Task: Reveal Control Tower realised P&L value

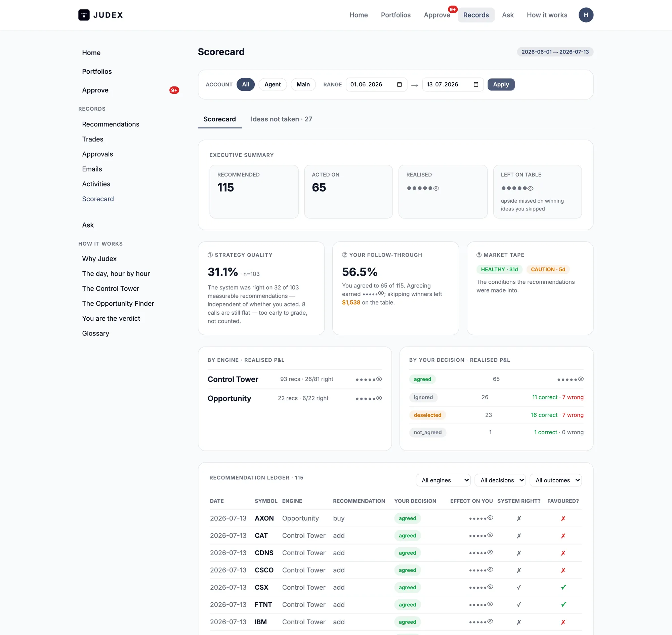Action: pyautogui.click(x=379, y=379)
